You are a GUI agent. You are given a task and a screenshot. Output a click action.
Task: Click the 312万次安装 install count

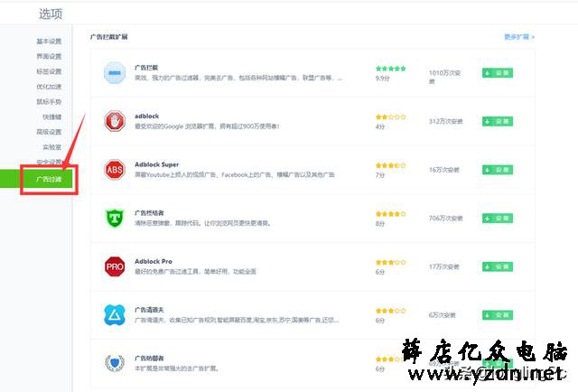point(445,121)
